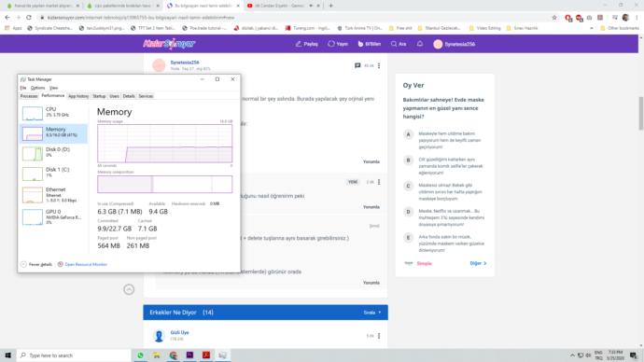Click the Memory composition bar

click(x=164, y=185)
